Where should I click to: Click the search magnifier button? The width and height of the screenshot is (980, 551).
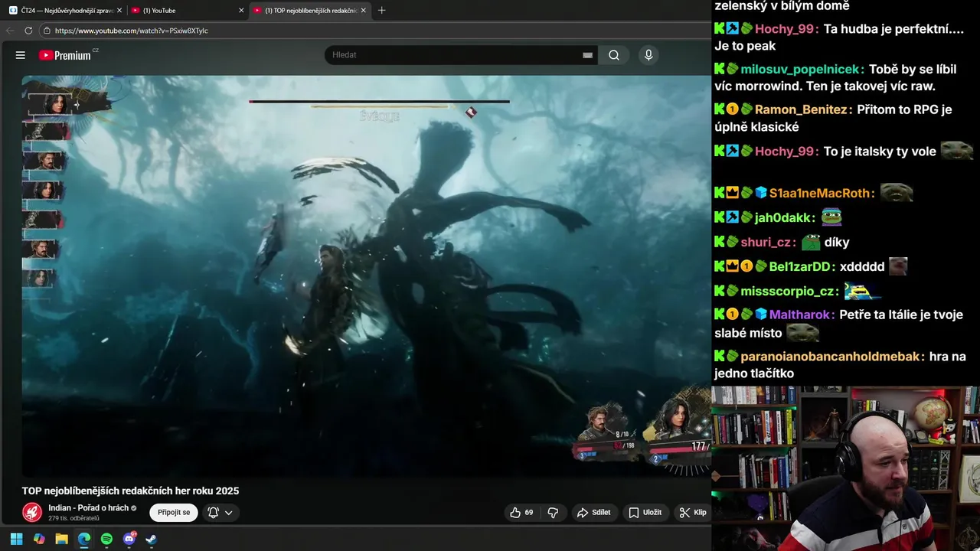tap(614, 55)
